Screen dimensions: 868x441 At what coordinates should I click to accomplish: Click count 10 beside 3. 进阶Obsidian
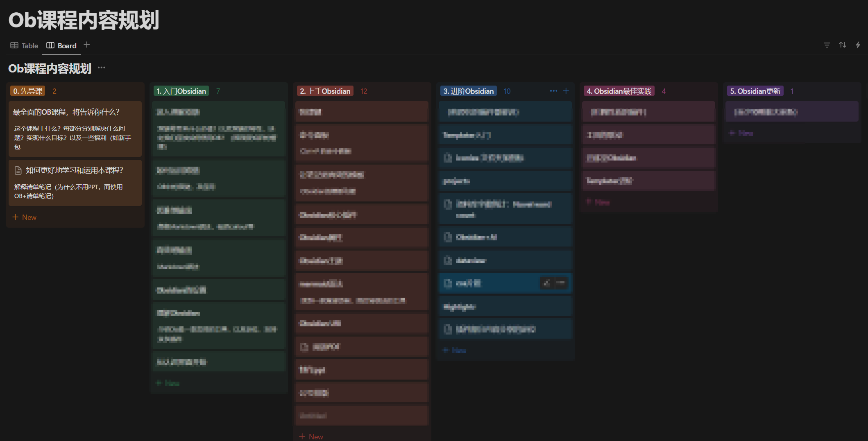[x=507, y=91]
